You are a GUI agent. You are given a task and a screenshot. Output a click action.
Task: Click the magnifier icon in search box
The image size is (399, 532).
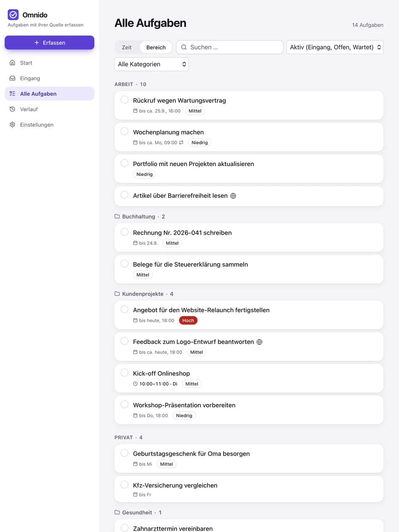[184, 47]
